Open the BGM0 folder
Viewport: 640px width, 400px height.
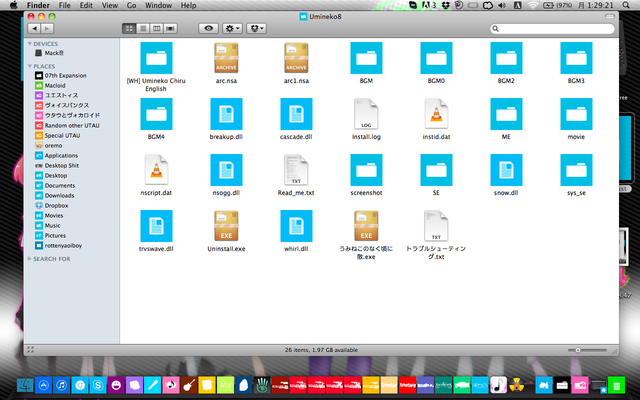pyautogui.click(x=436, y=58)
